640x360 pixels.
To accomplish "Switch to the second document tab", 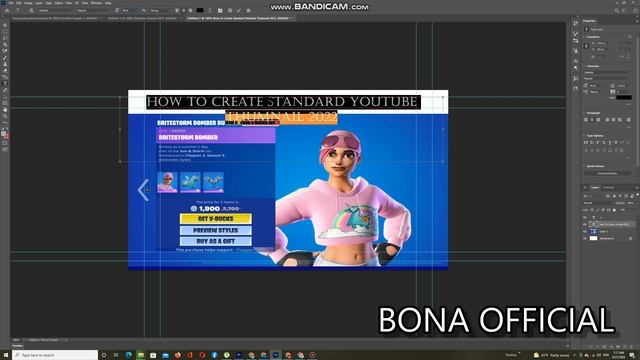I will (142, 18).
